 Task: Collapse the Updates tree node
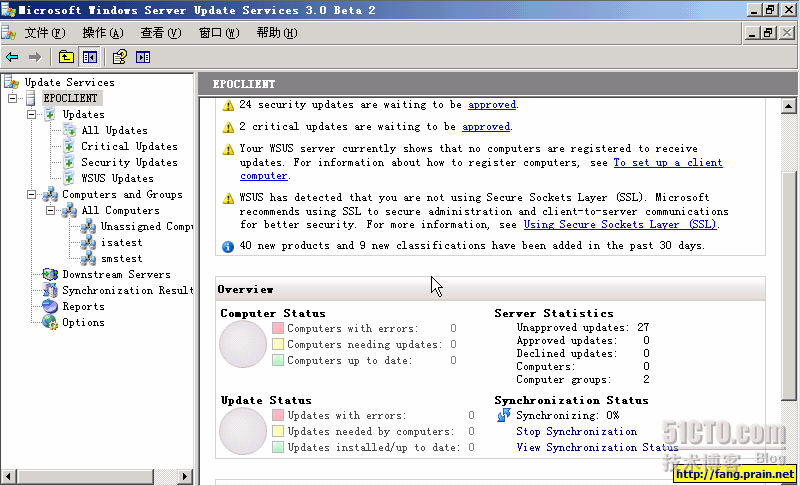(x=31, y=114)
